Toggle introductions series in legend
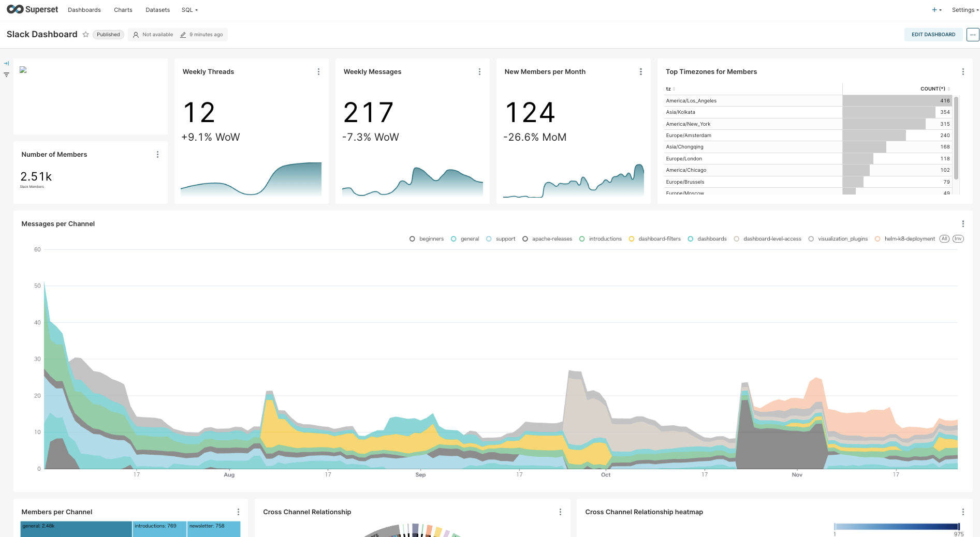Screen dimensions: 980x537 [x=601, y=239]
